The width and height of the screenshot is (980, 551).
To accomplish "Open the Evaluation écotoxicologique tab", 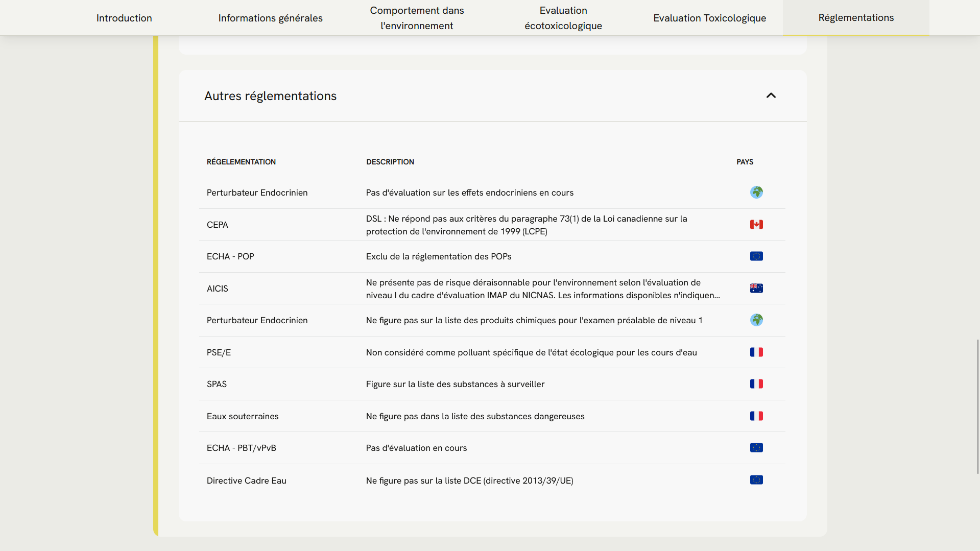I will (x=563, y=18).
